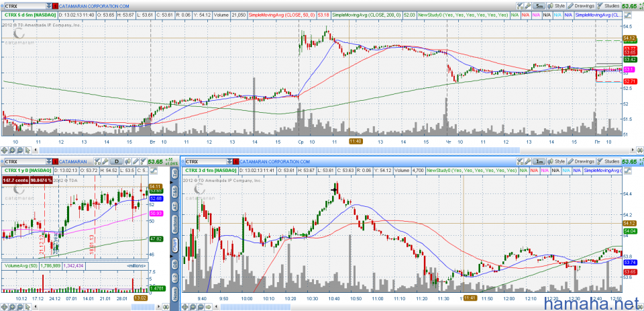The width and height of the screenshot is (644, 311).
Task: Click 147.7 cents label in daily chart
Action: (x=15, y=180)
